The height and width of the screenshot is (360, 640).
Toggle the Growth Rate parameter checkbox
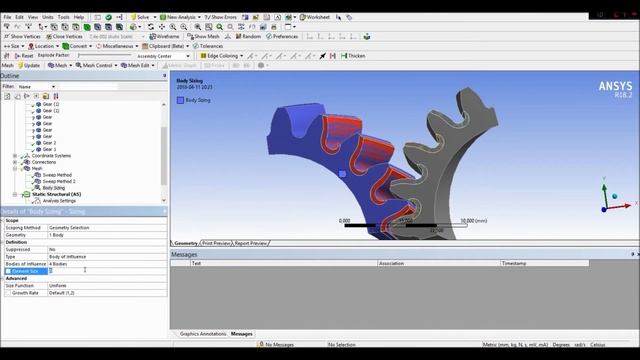(8, 293)
